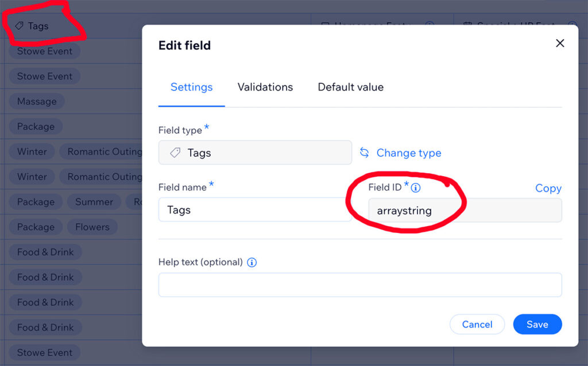588x366 pixels.
Task: Close the Edit field dialog with X
Action: pyautogui.click(x=560, y=43)
